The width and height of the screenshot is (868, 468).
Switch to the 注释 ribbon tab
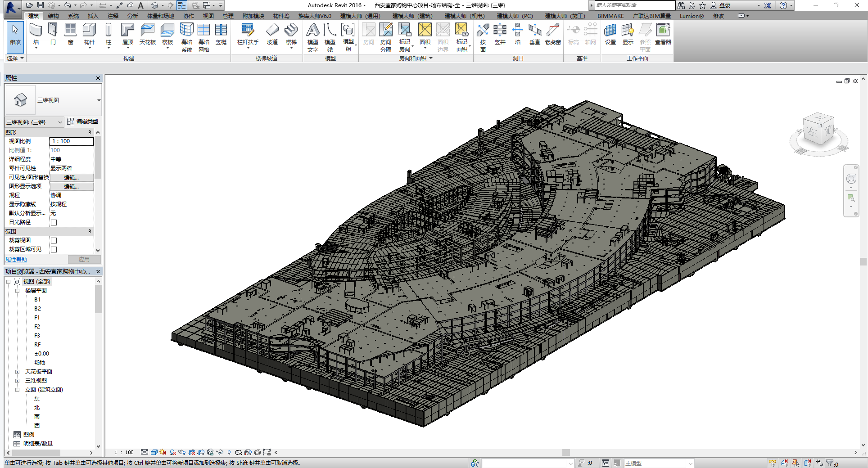click(x=113, y=16)
